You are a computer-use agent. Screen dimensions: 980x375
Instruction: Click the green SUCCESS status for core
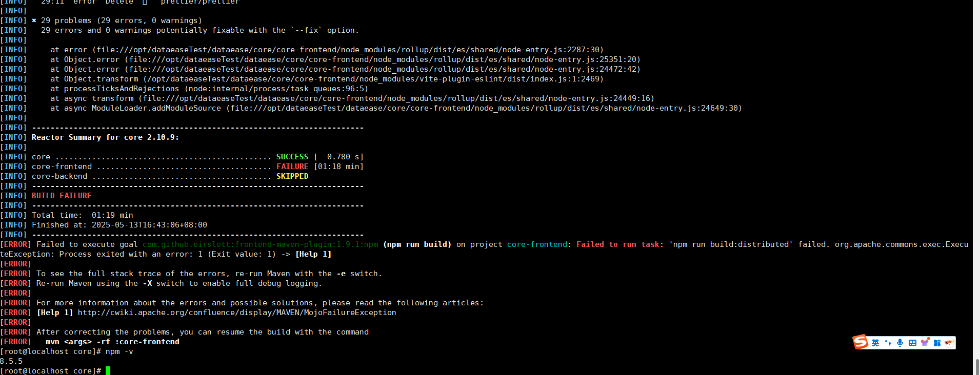point(292,157)
